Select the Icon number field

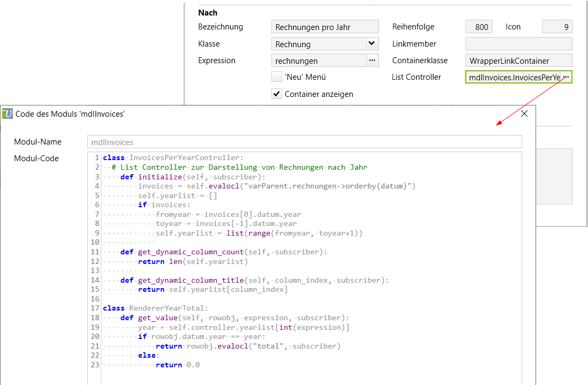point(557,27)
